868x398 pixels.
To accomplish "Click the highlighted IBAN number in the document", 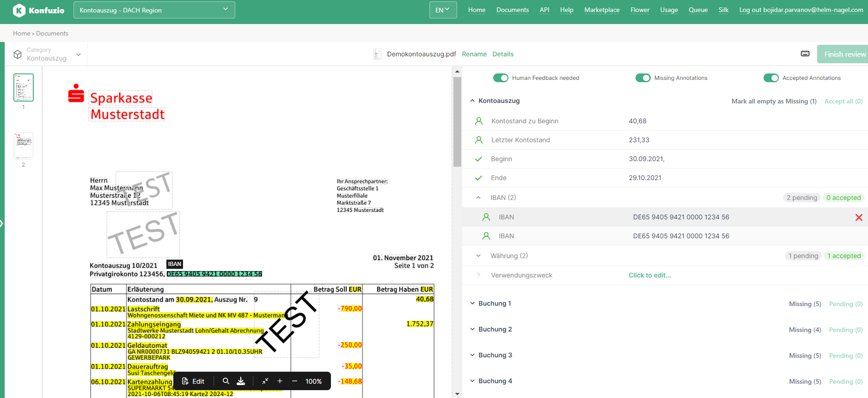I will tap(214, 274).
